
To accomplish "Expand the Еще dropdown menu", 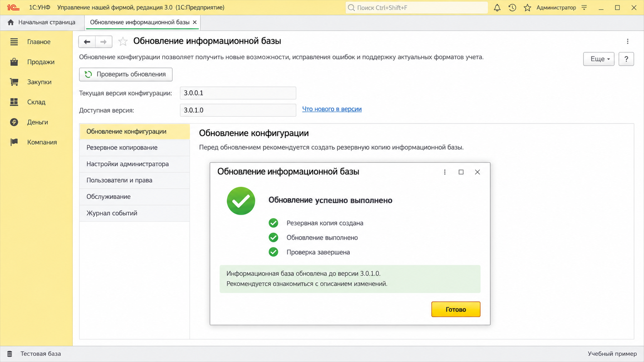I will pyautogui.click(x=599, y=59).
